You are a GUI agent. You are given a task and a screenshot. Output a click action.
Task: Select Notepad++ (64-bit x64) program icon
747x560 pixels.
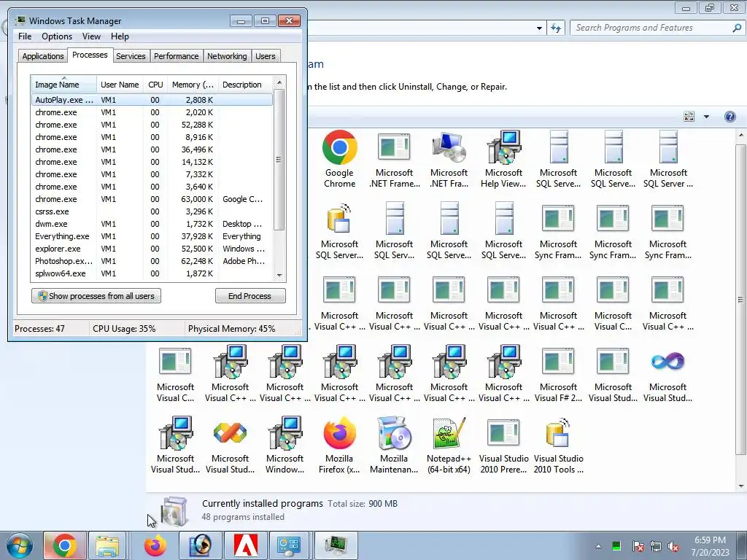pos(449,446)
